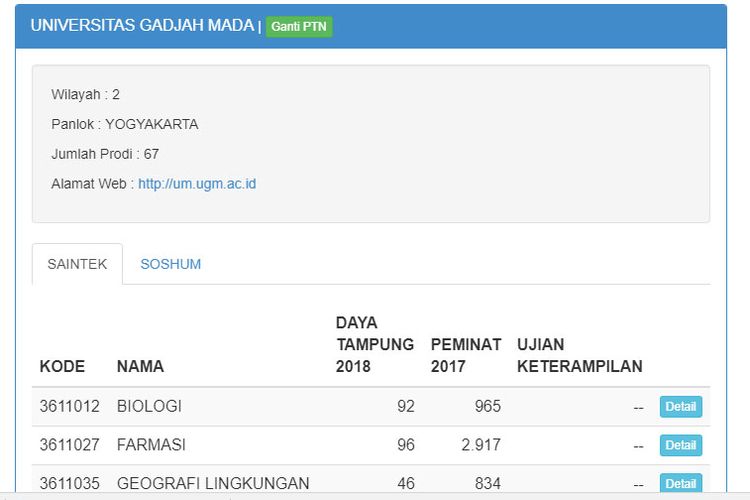This screenshot has width=750, height=500.
Task: Click the Jumlah Prodi 67 text
Action: pyautogui.click(x=105, y=154)
